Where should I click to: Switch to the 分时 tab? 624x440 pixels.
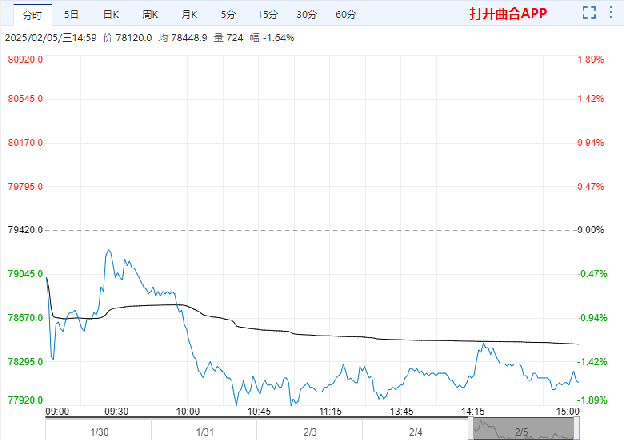pos(33,15)
